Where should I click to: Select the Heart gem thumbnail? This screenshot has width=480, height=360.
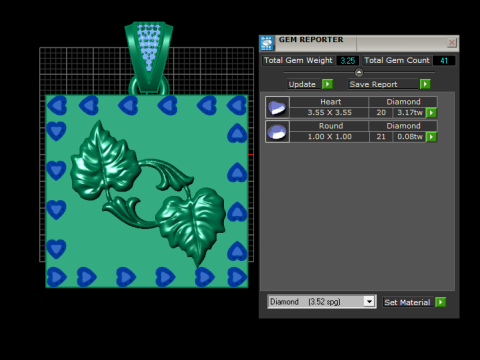coord(277,107)
